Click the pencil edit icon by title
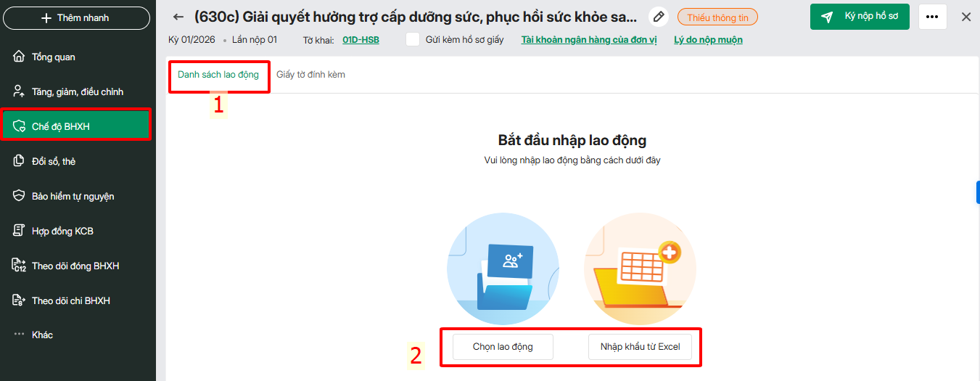Viewport: 980px width, 381px height. pyautogui.click(x=658, y=17)
